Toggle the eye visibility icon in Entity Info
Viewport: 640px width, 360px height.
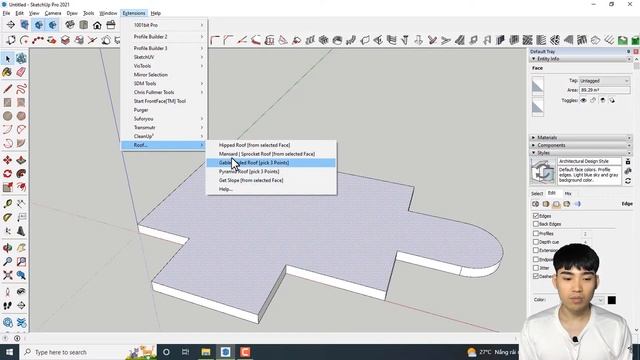(584, 100)
